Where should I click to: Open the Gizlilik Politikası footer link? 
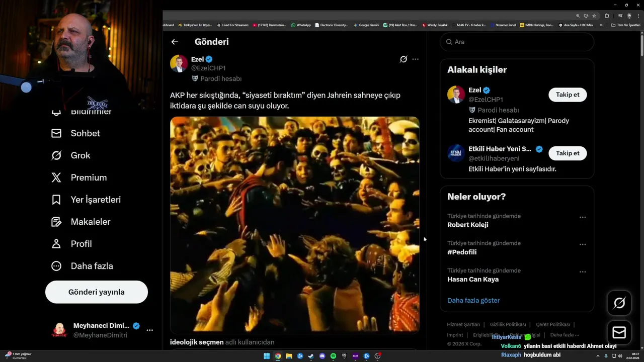[x=508, y=324]
